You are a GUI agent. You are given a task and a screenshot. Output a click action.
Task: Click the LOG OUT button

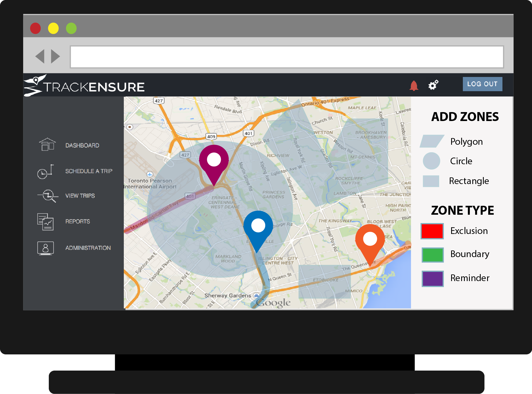click(482, 84)
